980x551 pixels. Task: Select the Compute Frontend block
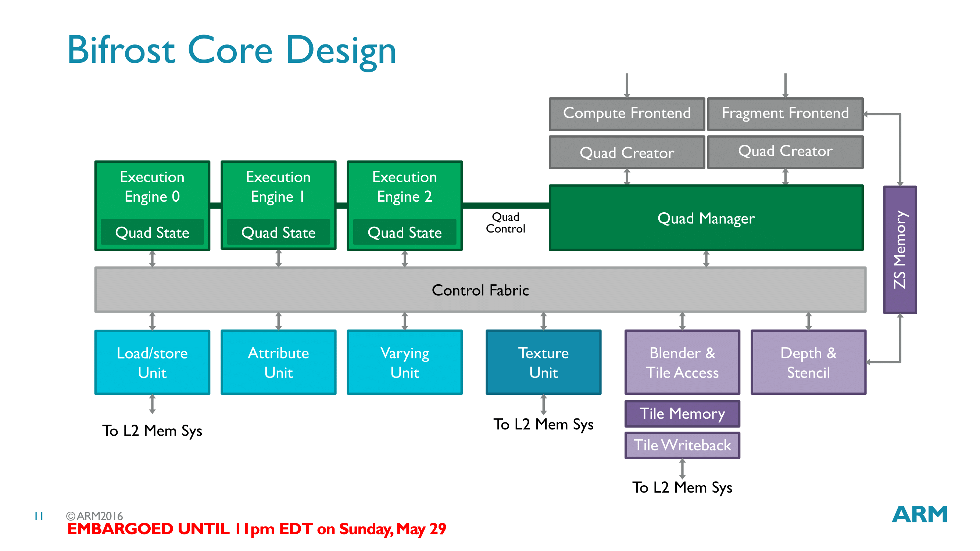point(627,114)
